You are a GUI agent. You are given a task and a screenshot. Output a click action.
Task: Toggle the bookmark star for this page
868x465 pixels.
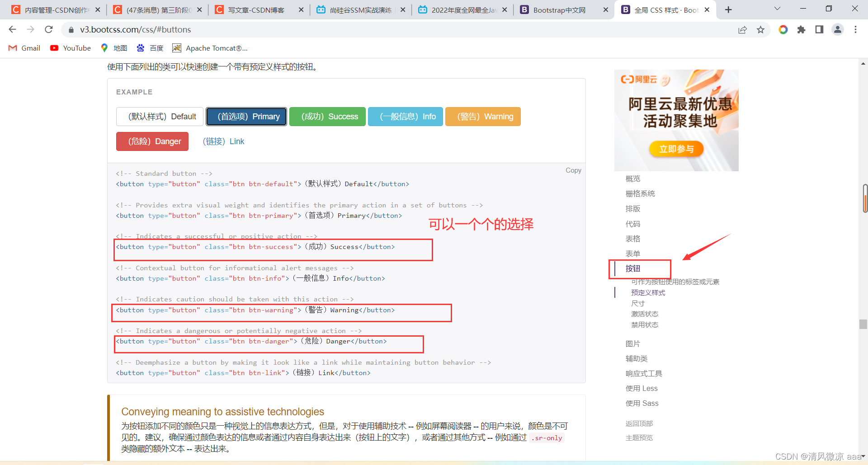(761, 29)
